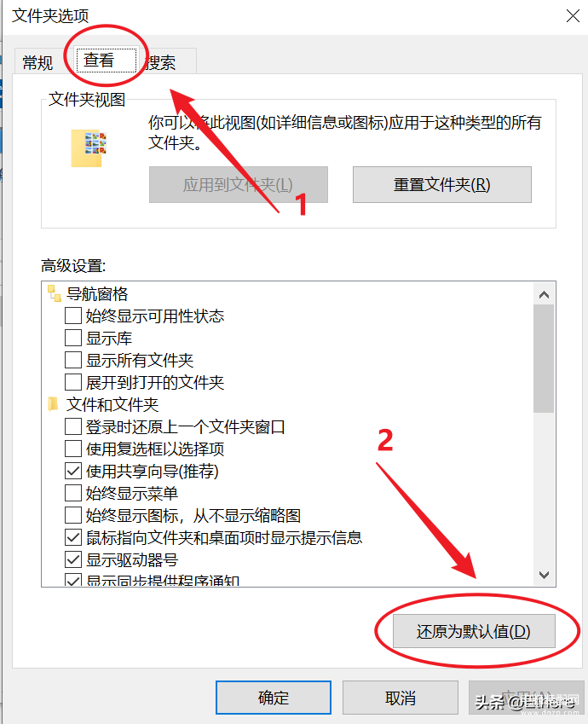Toggle the 显示库 checkbox
Viewport: 588px width, 724px height.
[73, 338]
